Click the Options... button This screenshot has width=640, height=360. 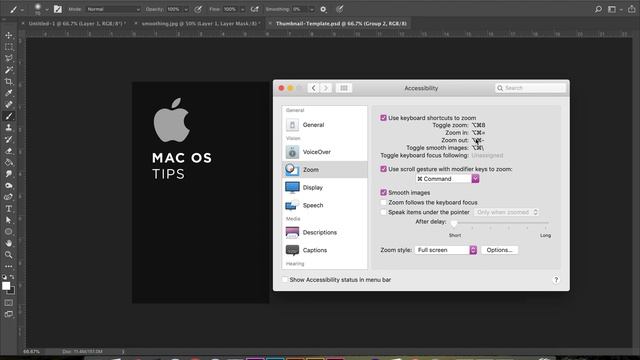500,250
